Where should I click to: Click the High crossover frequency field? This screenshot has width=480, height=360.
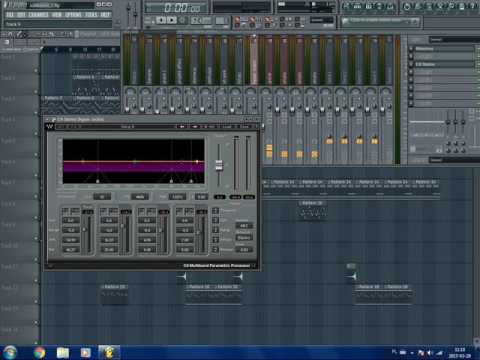[177, 197]
